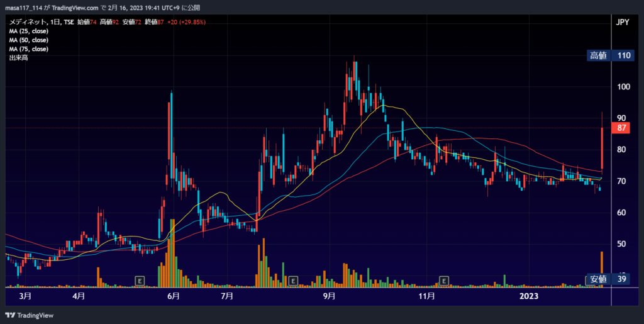Click the TradingView logo at the bottom
The width and height of the screenshot is (644, 324).
(x=29, y=315)
